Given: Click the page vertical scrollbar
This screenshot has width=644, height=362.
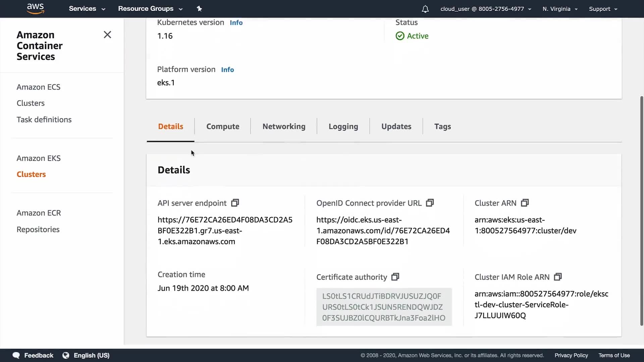Looking at the screenshot, I should click(x=641, y=211).
